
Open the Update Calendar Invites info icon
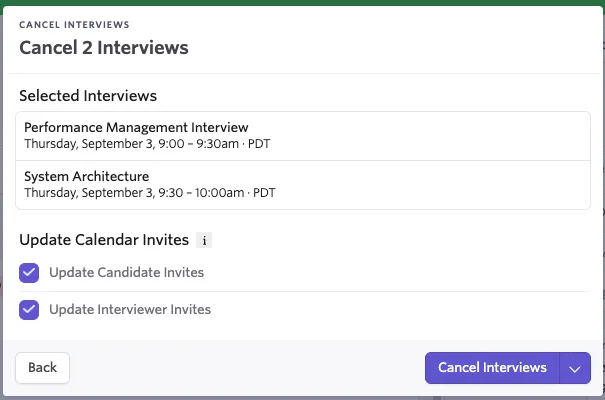(x=204, y=240)
